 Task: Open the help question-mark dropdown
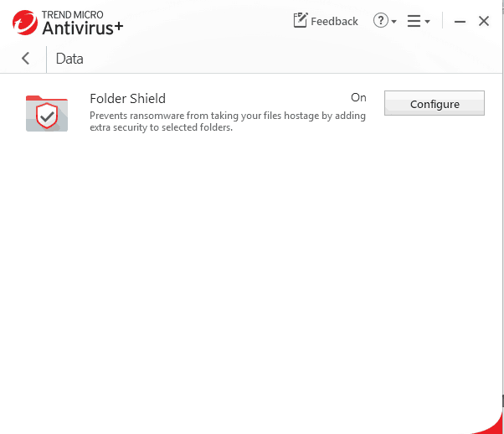click(x=385, y=21)
